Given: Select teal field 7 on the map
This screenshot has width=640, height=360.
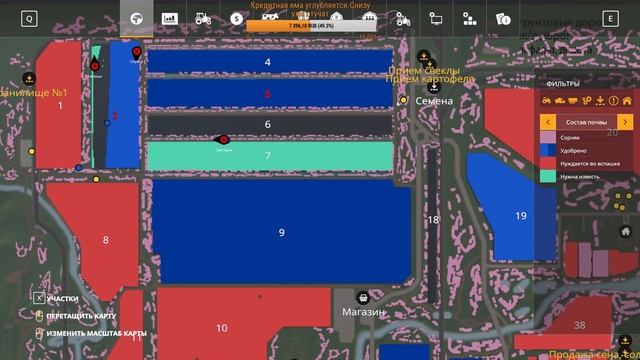Looking at the screenshot, I should pos(269,156).
